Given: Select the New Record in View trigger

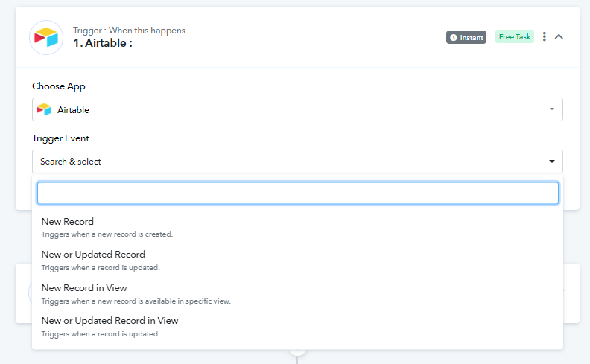Looking at the screenshot, I should (297, 294).
